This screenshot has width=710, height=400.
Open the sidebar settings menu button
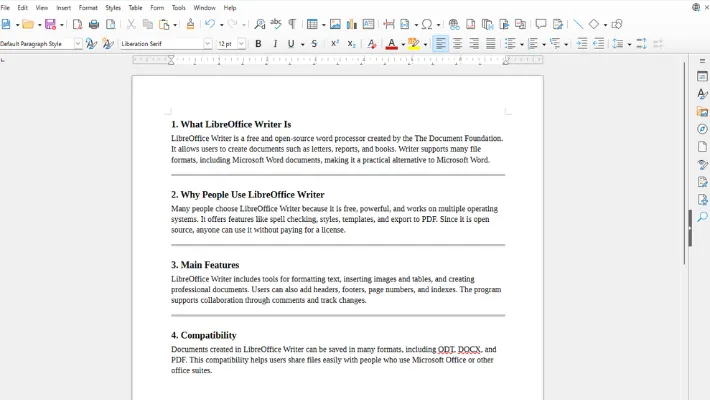coord(702,61)
